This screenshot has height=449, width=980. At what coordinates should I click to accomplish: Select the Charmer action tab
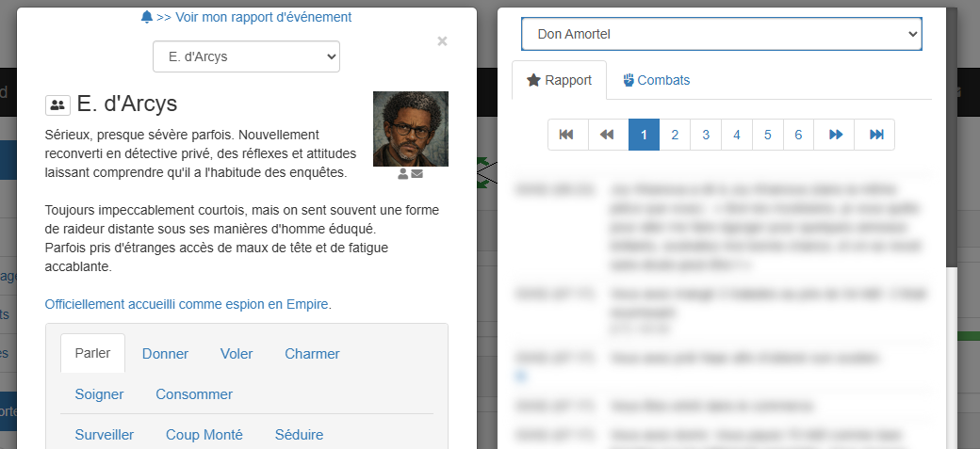coord(312,354)
